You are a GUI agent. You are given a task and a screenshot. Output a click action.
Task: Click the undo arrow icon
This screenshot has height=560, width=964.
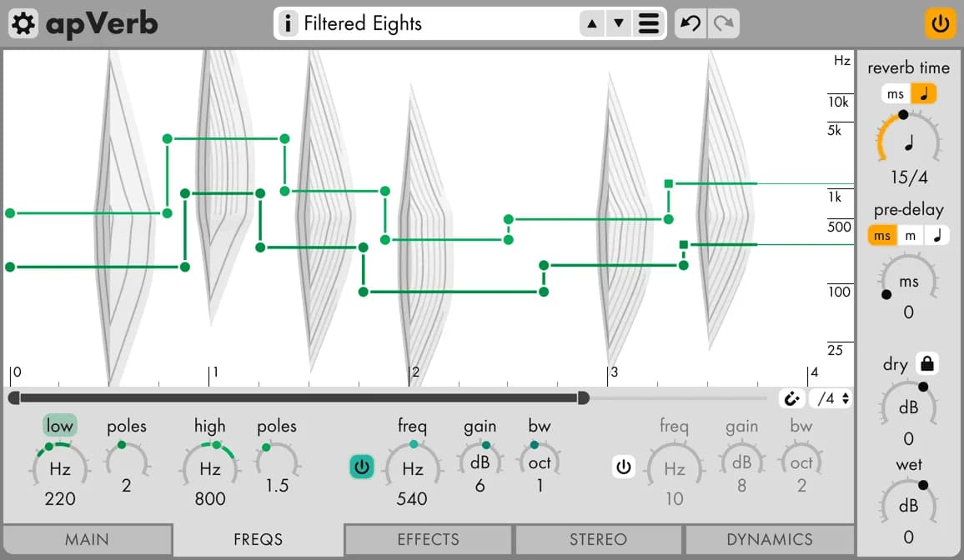pyautogui.click(x=690, y=23)
